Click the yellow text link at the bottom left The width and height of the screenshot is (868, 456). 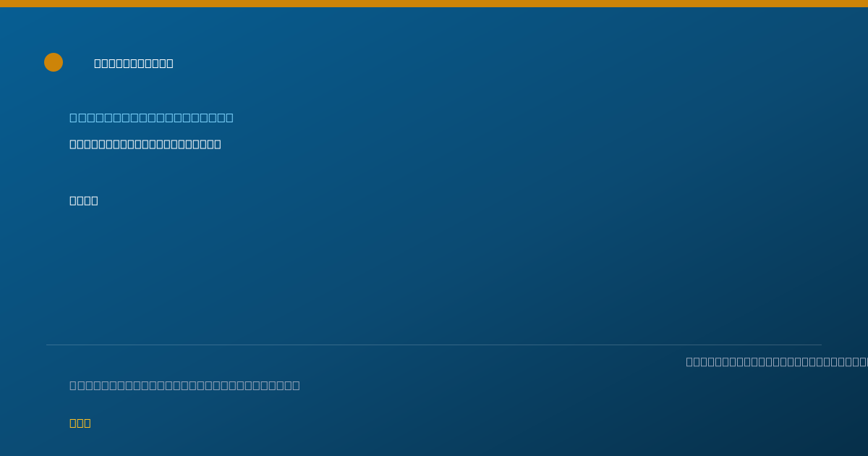coord(80,423)
